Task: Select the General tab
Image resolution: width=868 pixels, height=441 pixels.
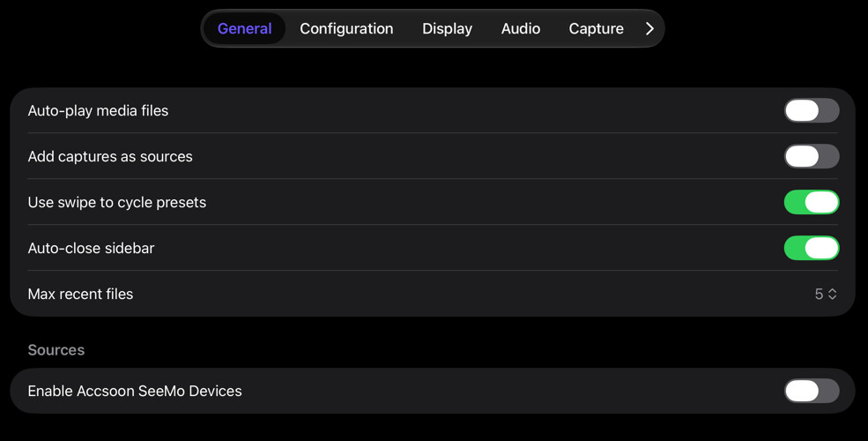Action: tap(245, 29)
